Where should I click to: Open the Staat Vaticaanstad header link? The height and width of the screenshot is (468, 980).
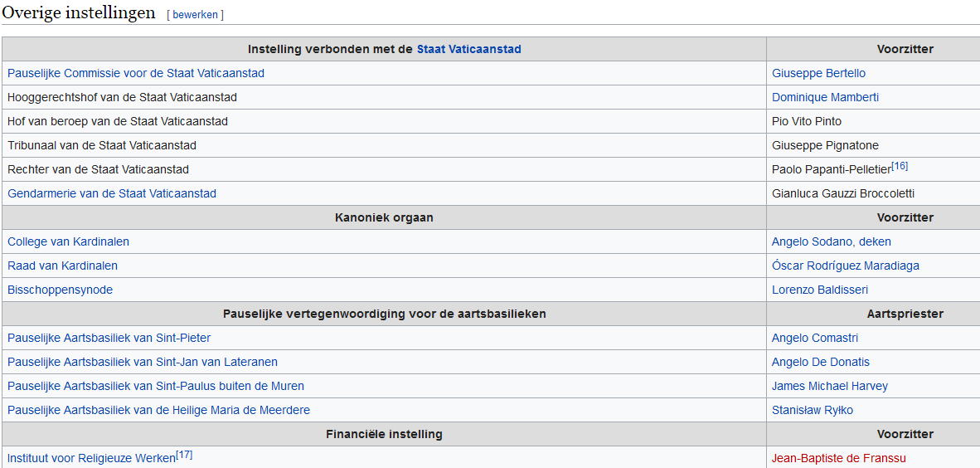click(468, 49)
